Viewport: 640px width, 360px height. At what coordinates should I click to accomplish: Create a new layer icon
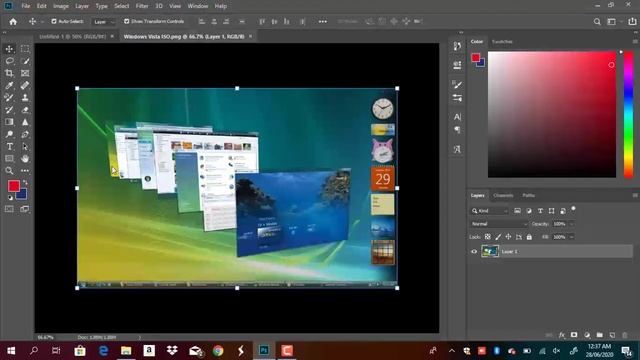tap(612, 335)
